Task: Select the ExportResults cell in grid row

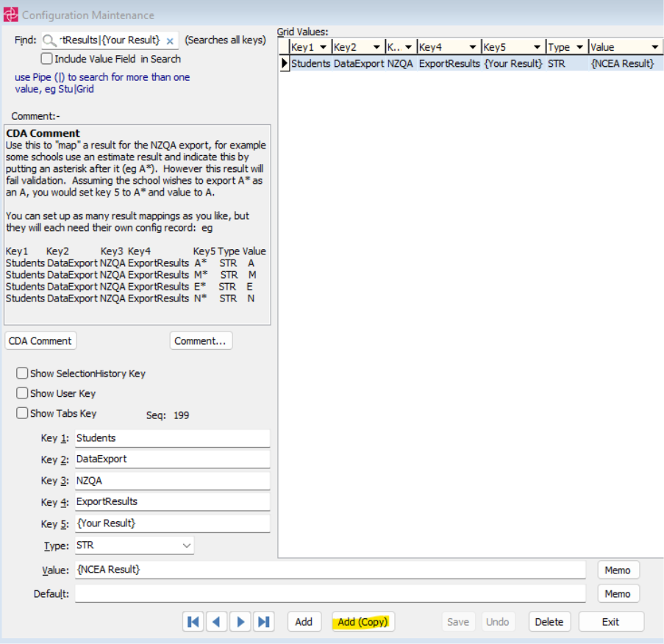Action: click(x=449, y=63)
